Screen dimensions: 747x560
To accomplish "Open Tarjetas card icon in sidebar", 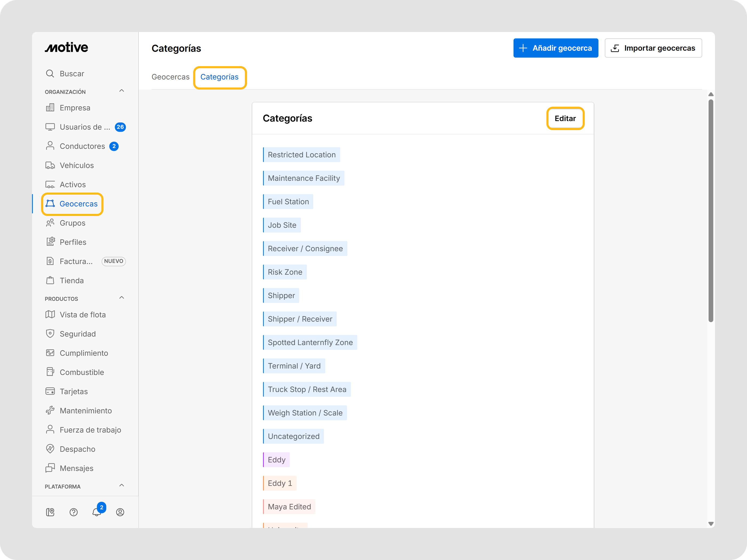I will pyautogui.click(x=50, y=391).
